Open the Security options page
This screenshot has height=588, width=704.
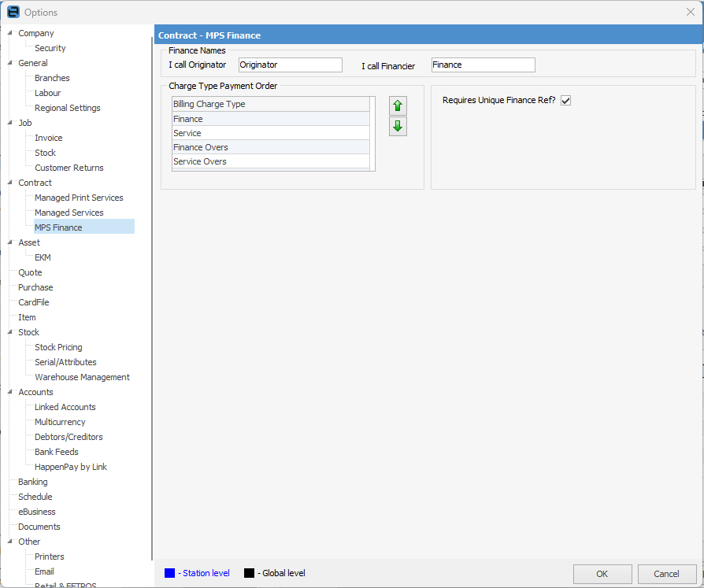click(x=50, y=48)
